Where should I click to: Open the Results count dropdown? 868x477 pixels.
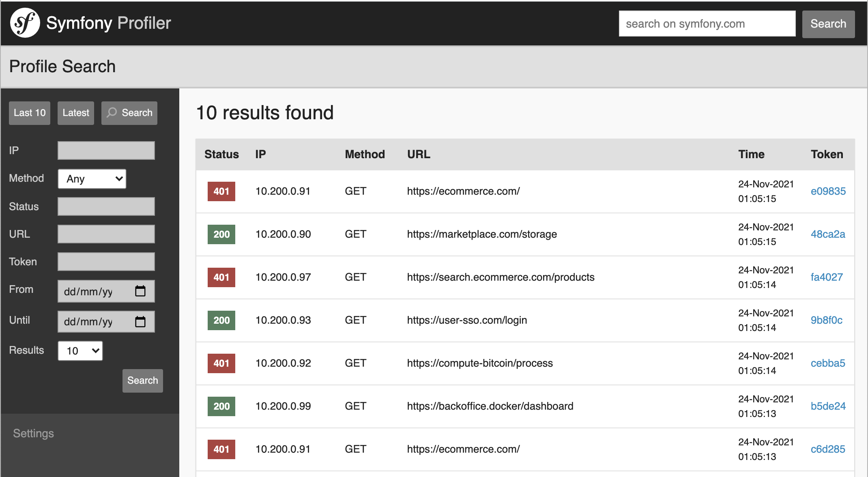click(80, 351)
